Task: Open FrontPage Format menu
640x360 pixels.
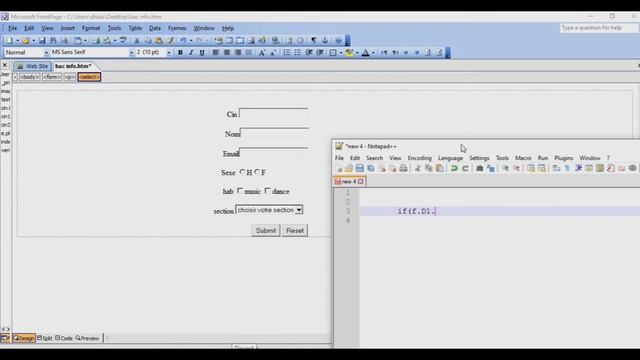Action: [91, 28]
